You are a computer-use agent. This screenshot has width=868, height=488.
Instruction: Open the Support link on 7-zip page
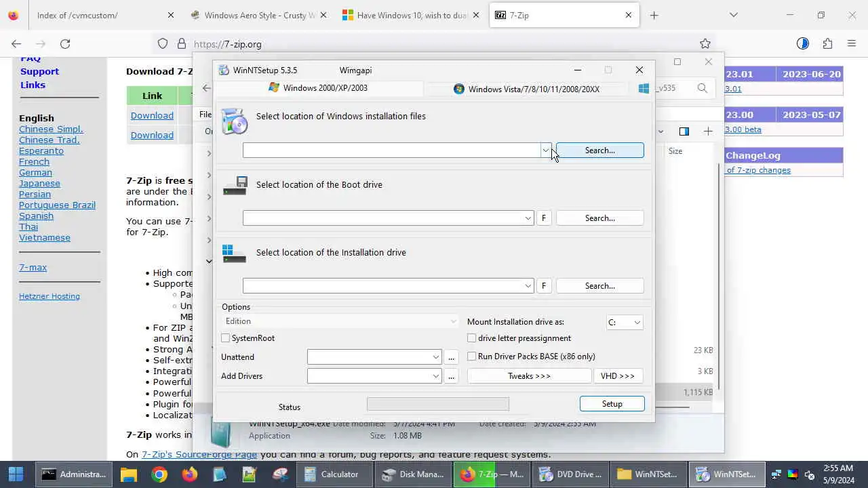tap(39, 71)
